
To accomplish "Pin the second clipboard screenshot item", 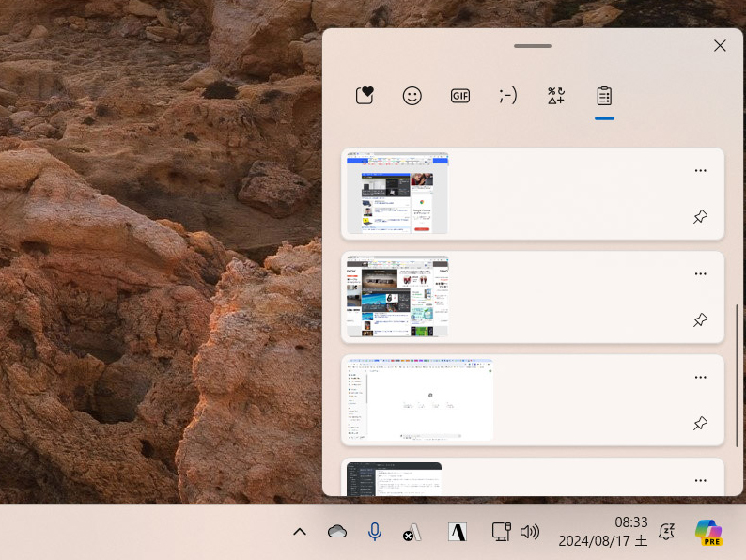I will point(700,319).
